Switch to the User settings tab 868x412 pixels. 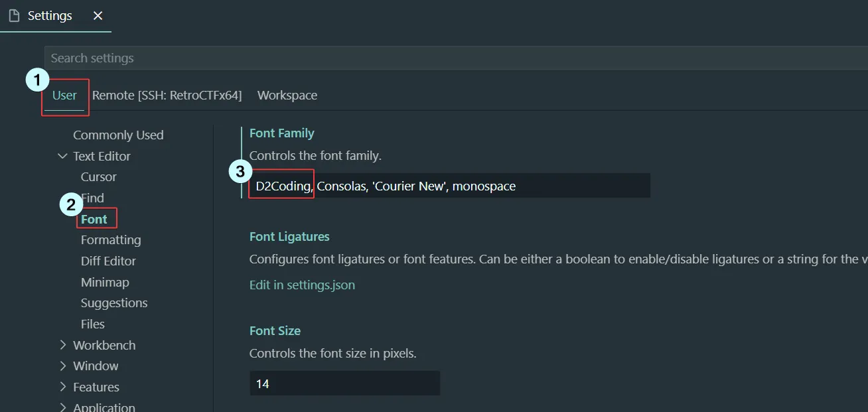[x=64, y=96]
